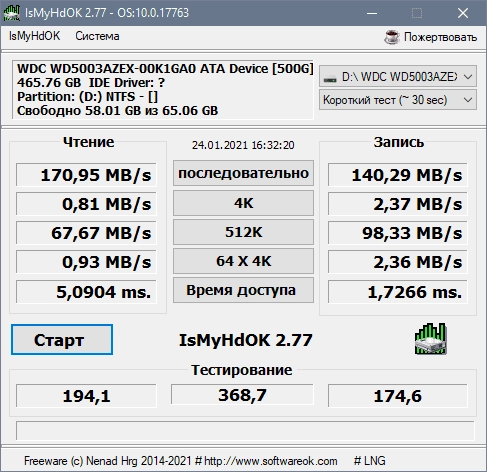Click the empty progress bar
Image resolution: width=487 pixels, height=472 pixels.
(x=245, y=430)
